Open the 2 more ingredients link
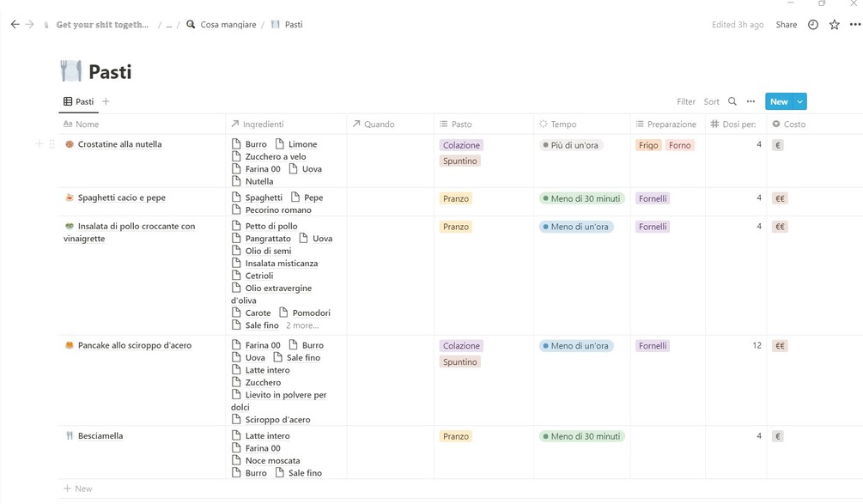 point(302,325)
